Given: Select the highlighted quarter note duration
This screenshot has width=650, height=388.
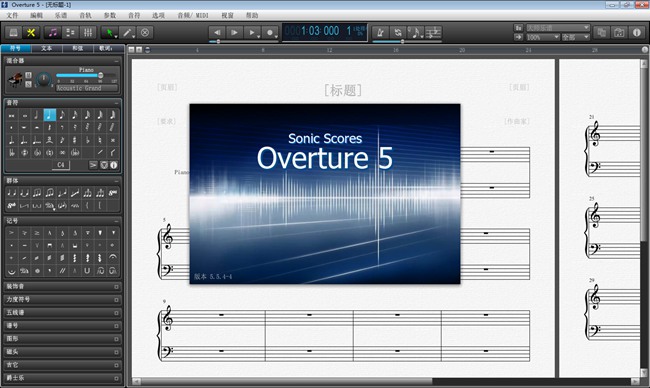Looking at the screenshot, I should click(49, 115).
